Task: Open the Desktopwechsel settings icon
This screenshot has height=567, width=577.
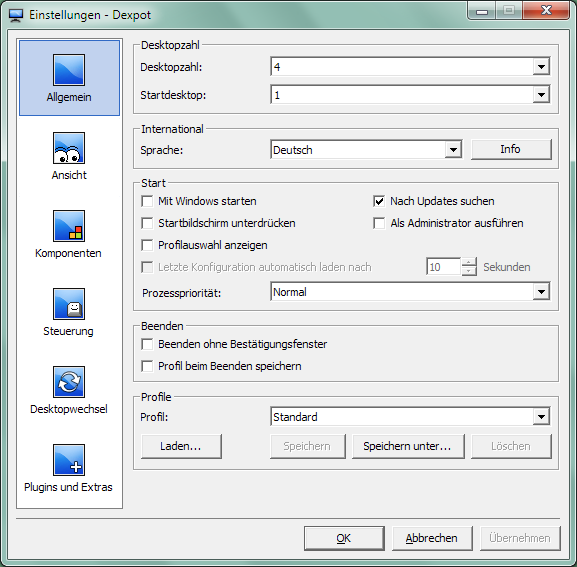Action: tap(69, 382)
